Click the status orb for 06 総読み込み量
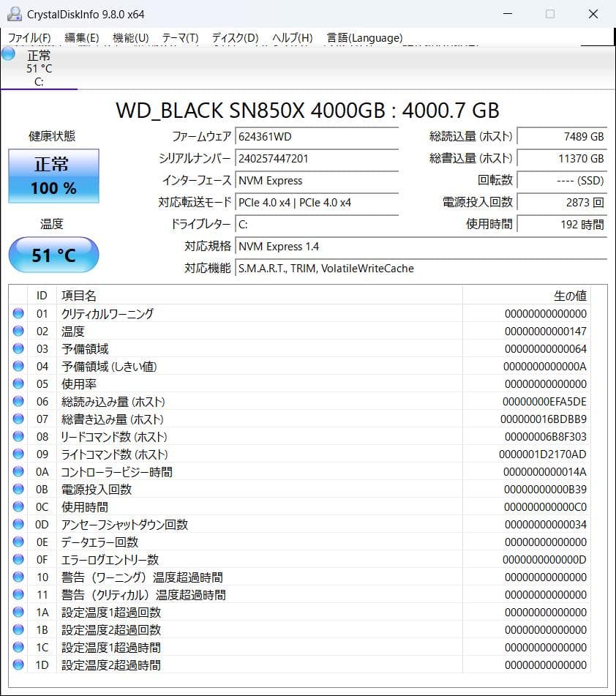 [x=18, y=401]
